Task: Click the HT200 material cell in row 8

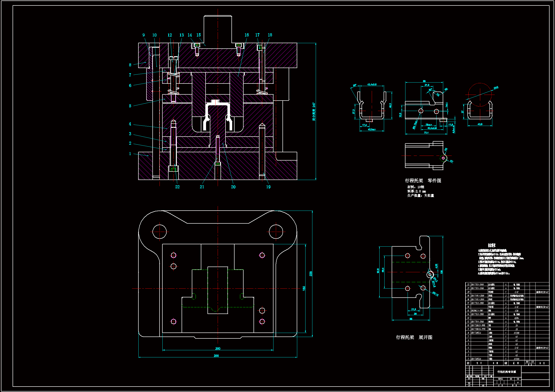Action: point(516,333)
